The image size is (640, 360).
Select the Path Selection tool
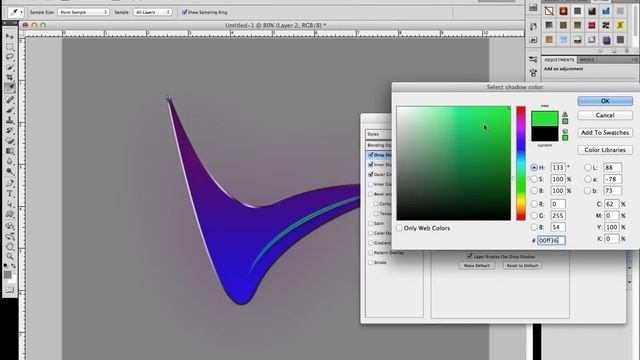pos(10,204)
